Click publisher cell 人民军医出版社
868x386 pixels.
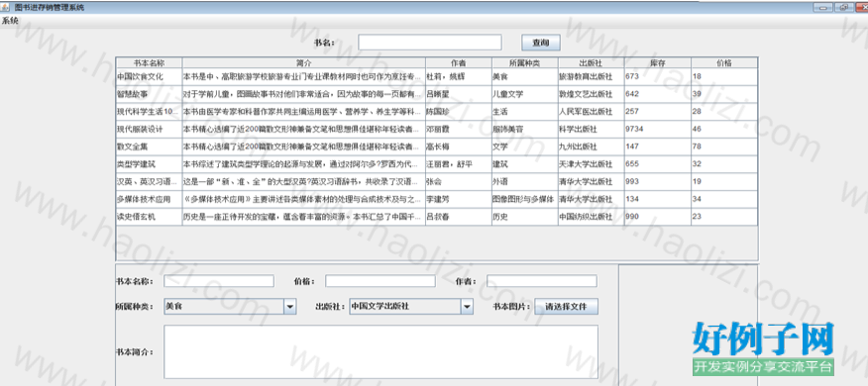pyautogui.click(x=592, y=112)
